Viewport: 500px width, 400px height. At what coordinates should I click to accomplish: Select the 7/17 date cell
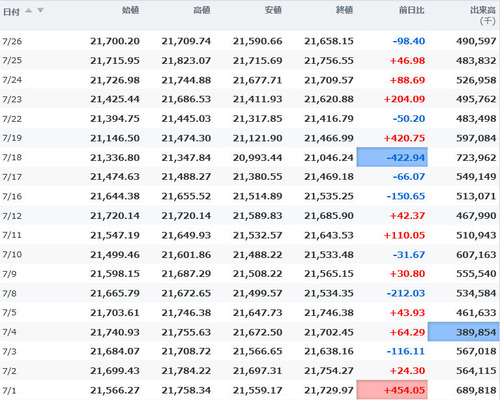click(x=12, y=177)
